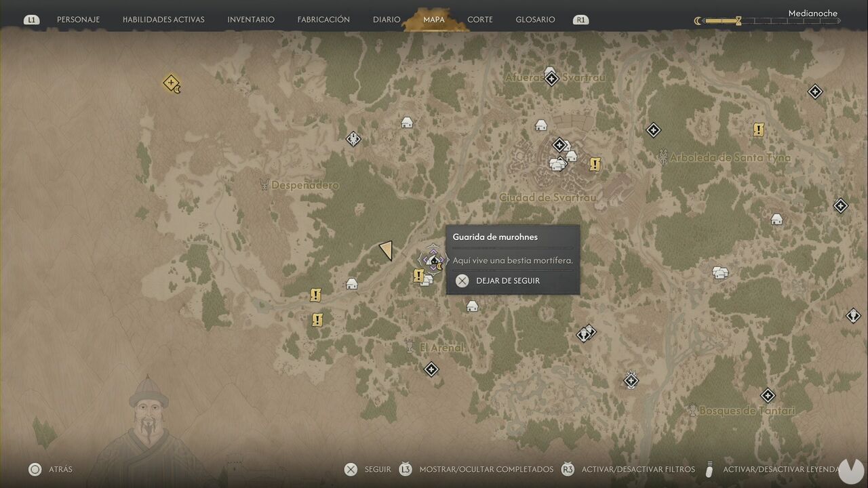Click the 'Aquí vive una bestia mortífera.' description

pos(513,260)
